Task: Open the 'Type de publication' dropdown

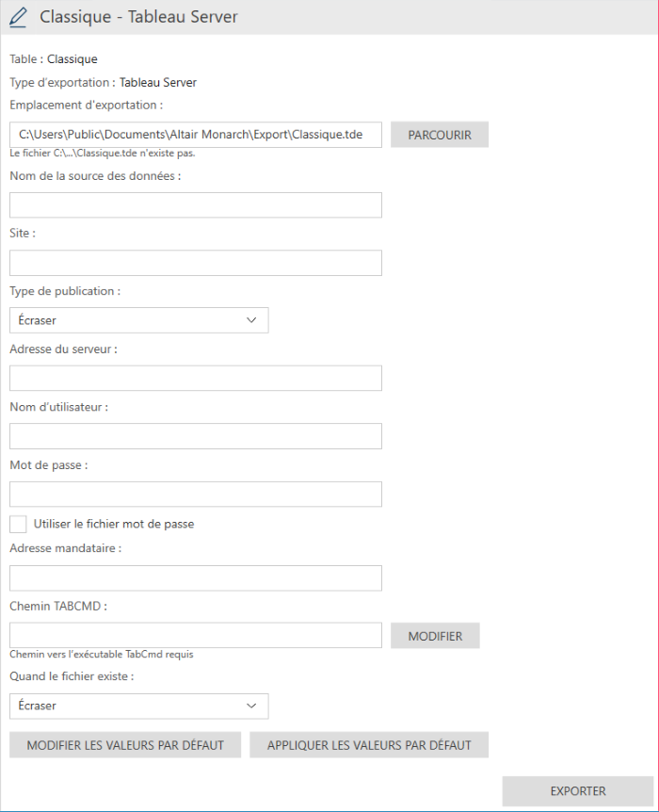Action: pos(138,320)
